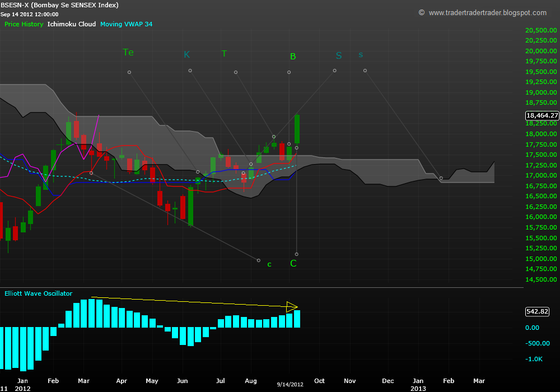Toggle the Ichimoku Cloud overlay

click(72, 24)
